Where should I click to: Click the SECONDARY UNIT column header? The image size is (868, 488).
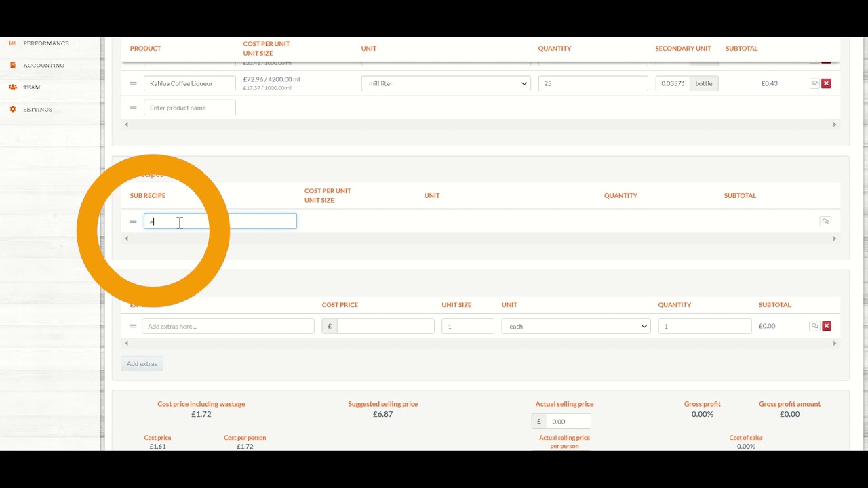click(x=683, y=49)
